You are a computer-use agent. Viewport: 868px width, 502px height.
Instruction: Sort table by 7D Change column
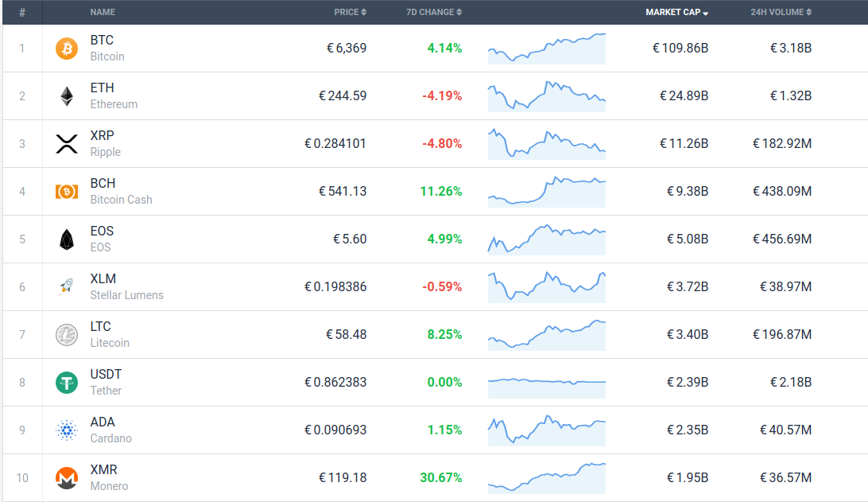(433, 12)
